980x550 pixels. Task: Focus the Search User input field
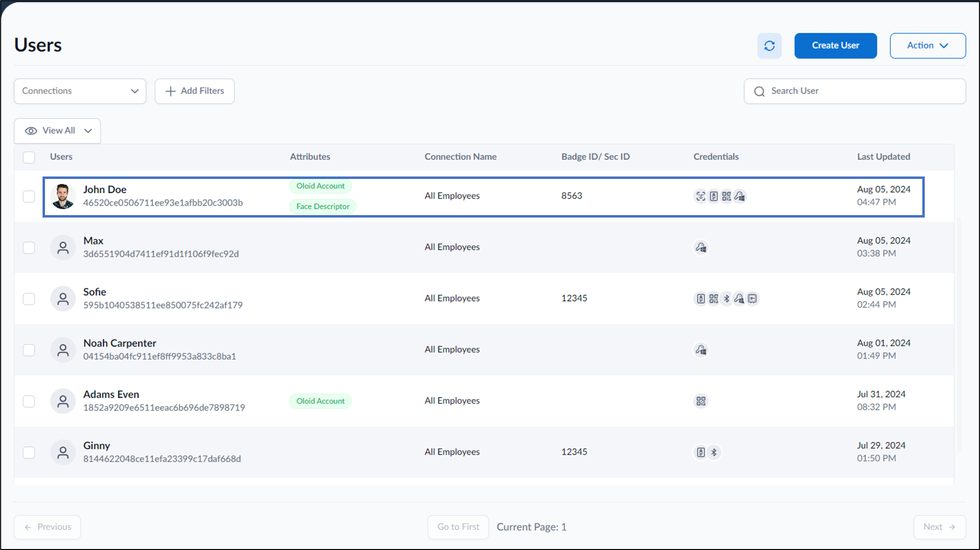click(x=855, y=91)
